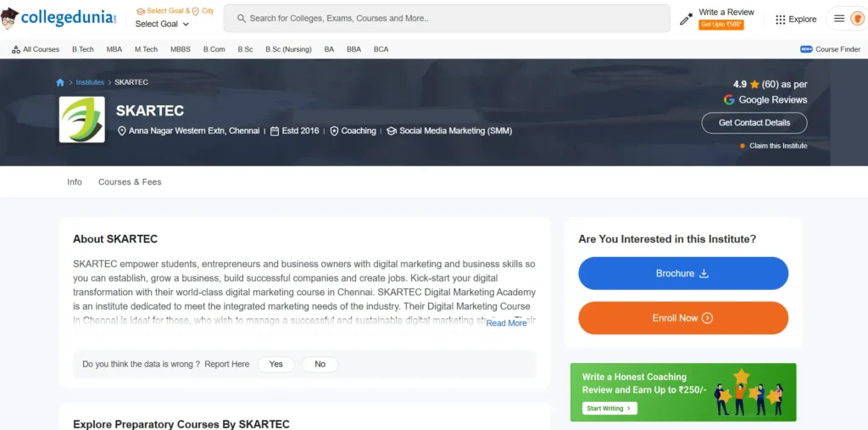Click the orange profile avatar icon
This screenshot has height=430, width=868.
point(857,19)
